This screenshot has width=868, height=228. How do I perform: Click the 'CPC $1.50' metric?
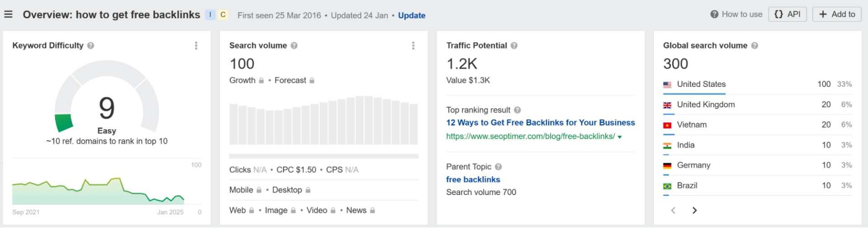296,170
